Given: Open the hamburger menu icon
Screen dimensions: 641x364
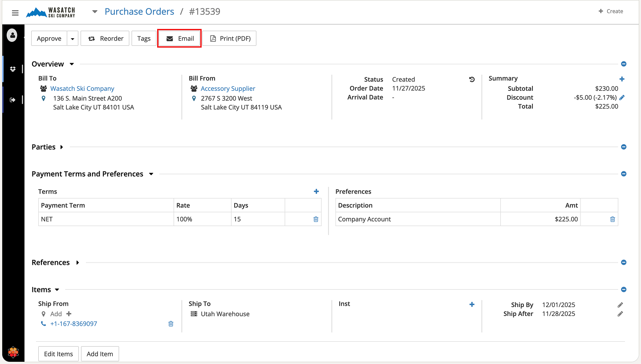Looking at the screenshot, I should coord(15,12).
